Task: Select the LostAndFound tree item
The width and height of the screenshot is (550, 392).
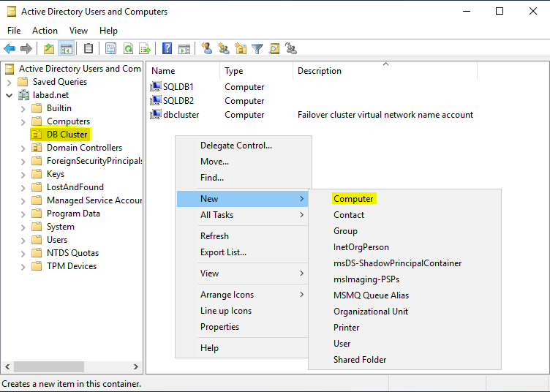Action: coord(75,187)
